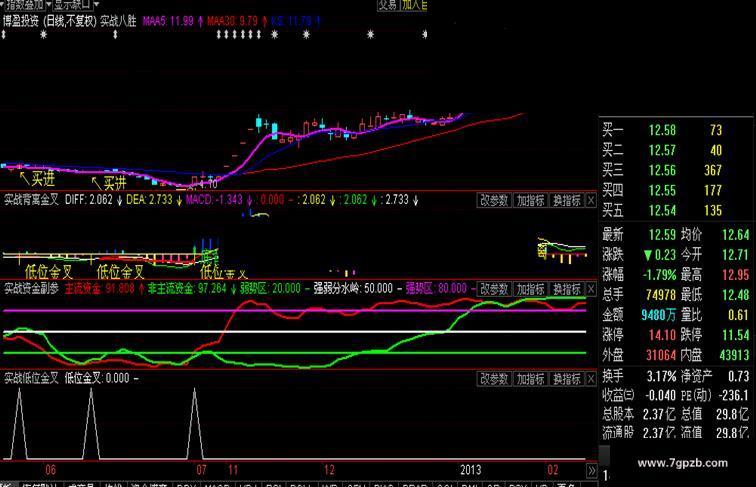756x487 pixels.
Task: Click the first 买进 signal label on the chart
Action: pyautogui.click(x=42, y=179)
